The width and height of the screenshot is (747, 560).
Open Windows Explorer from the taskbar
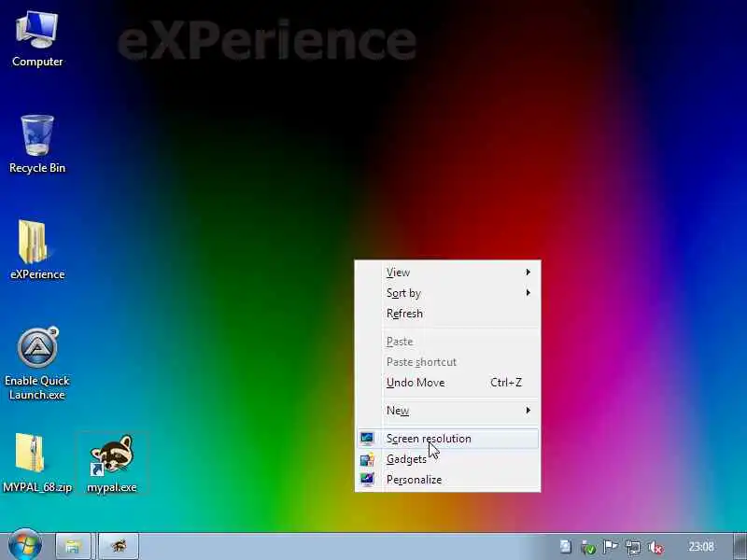point(73,546)
